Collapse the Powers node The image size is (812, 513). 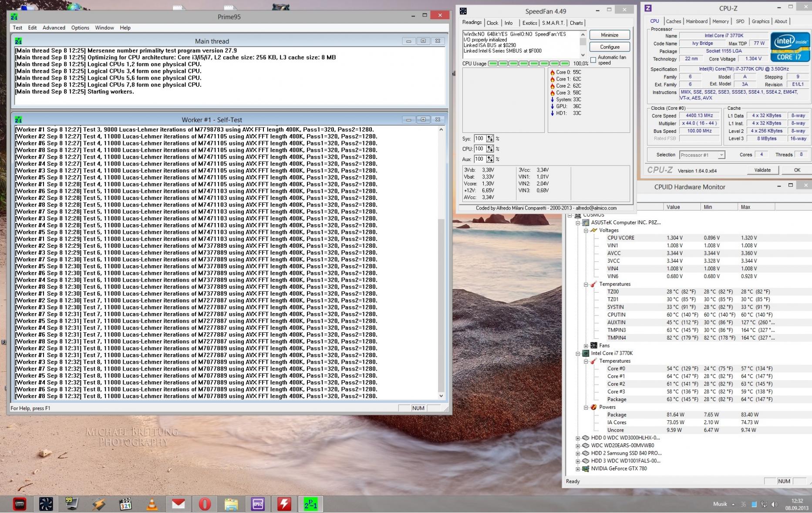tap(586, 407)
